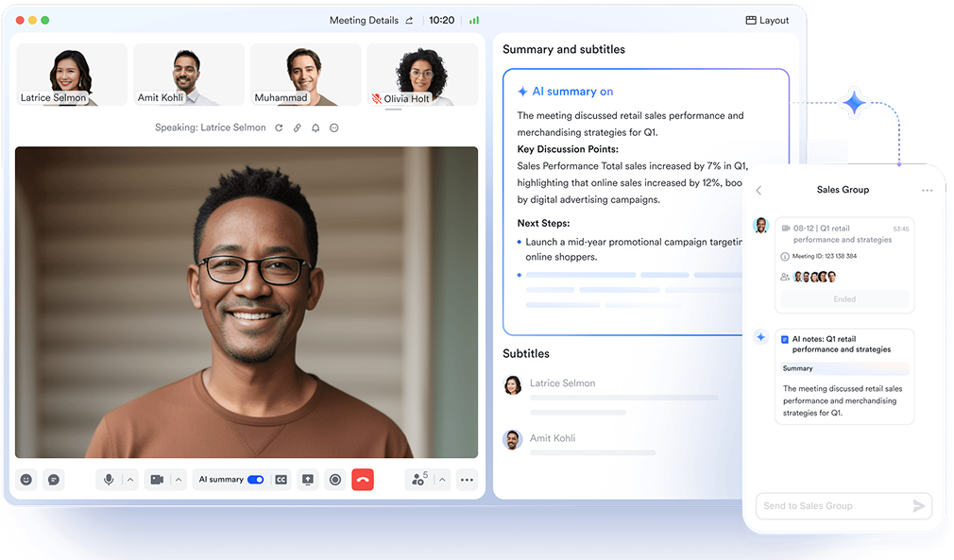Go back from Sales Group chat
This screenshot has height=560, width=954.
click(758, 190)
